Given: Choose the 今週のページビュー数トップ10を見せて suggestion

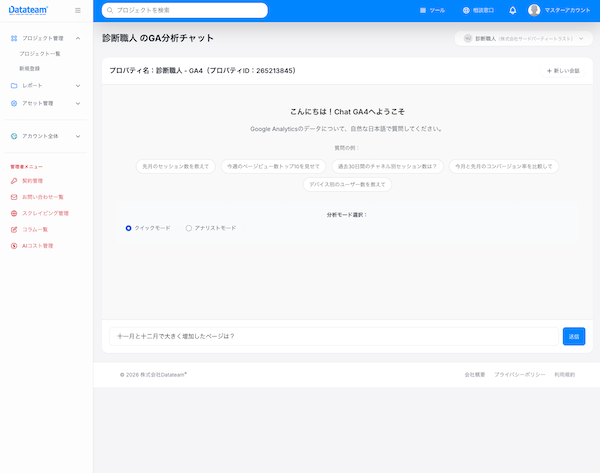Looking at the screenshot, I should click(273, 166).
